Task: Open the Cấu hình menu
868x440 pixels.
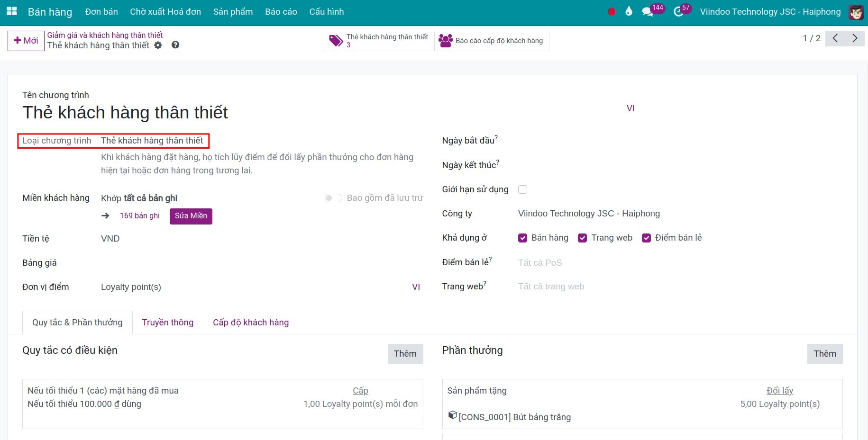Action: tap(326, 12)
